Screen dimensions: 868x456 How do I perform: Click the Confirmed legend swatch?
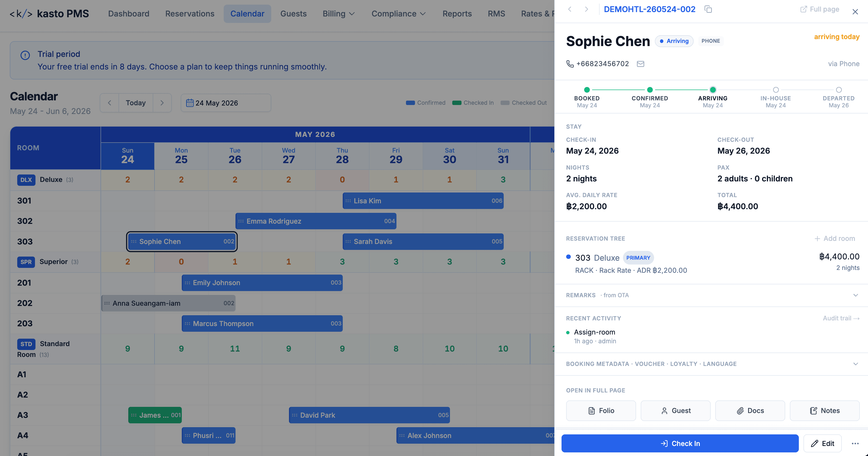point(410,103)
